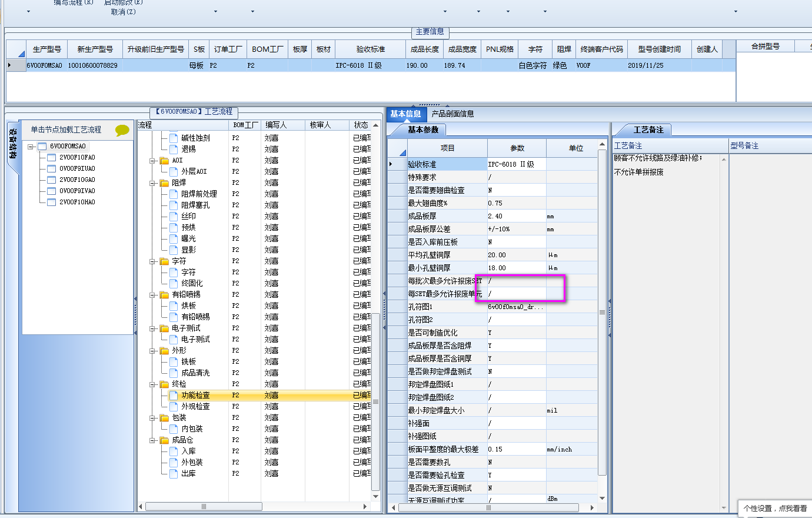Image resolution: width=812 pixels, height=518 pixels.
Task: Click the 主要信息 tab header
Action: (x=430, y=32)
